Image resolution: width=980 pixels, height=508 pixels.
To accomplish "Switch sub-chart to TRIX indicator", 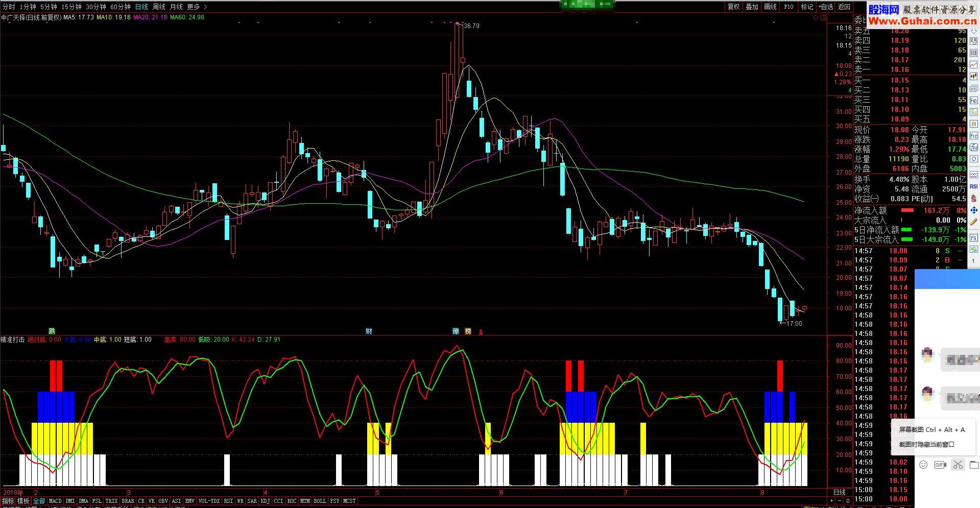I will (x=111, y=501).
